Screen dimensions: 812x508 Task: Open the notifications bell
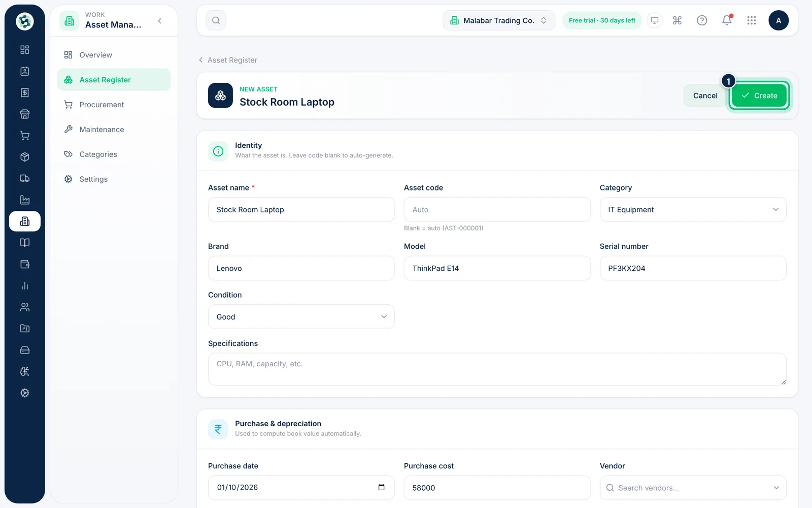(727, 20)
